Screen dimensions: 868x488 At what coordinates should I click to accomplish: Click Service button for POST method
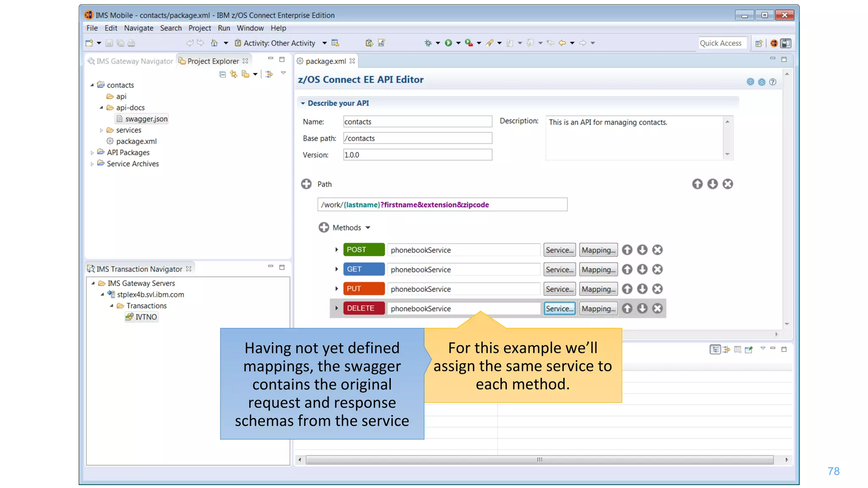559,250
